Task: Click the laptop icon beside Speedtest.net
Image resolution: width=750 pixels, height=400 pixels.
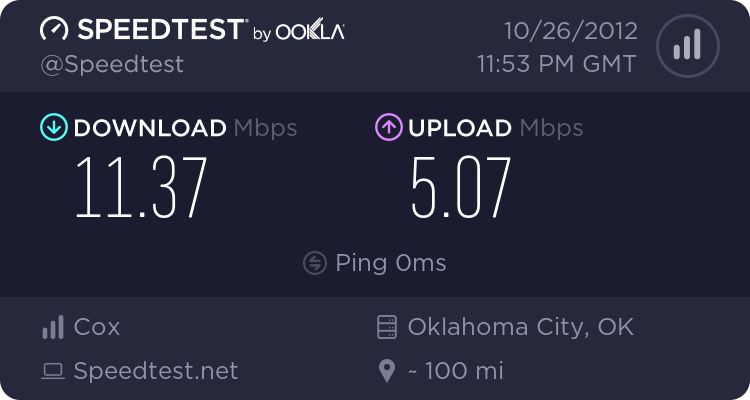Action: pos(52,372)
